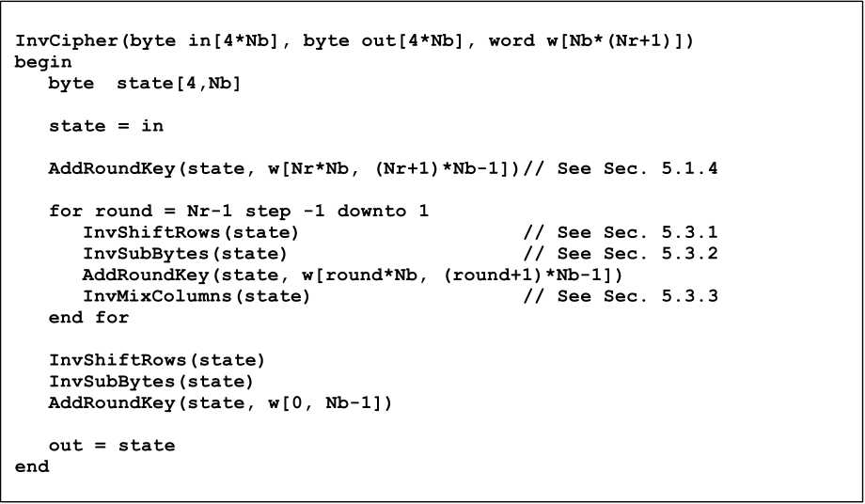Click InvSubBytes(state) inside the for loop
Image resolution: width=865 pixels, height=504 pixels.
tap(185, 254)
